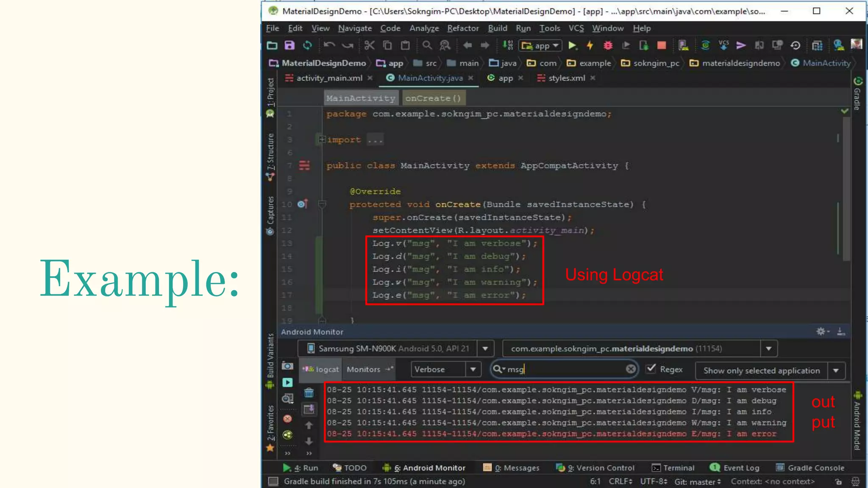
Task: Open Android Monitor settings gear
Action: point(823,332)
